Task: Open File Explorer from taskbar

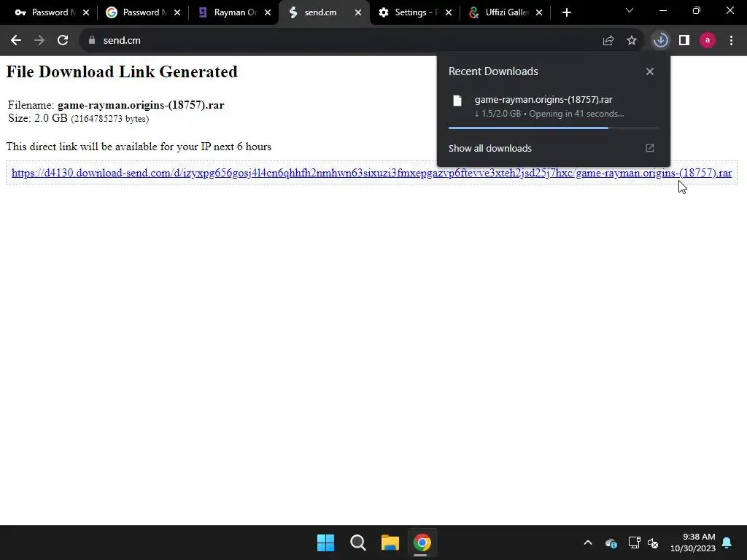Action: click(x=390, y=542)
